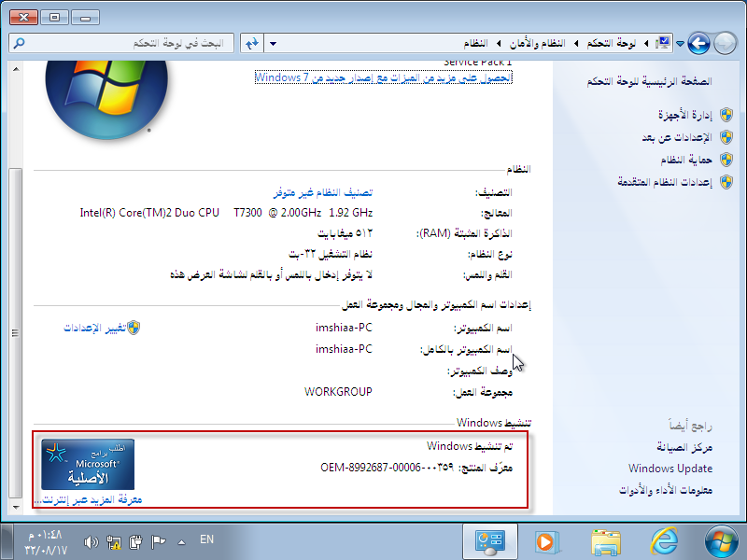Expand the breadcrumb arrow between النظام والأمان and النظام
This screenshot has width=747, height=560.
click(x=499, y=44)
